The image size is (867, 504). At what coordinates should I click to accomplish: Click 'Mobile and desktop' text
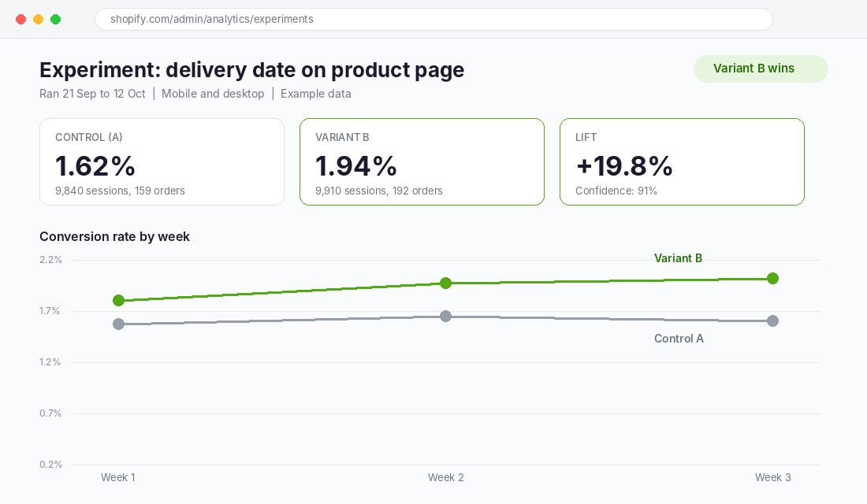(x=213, y=94)
